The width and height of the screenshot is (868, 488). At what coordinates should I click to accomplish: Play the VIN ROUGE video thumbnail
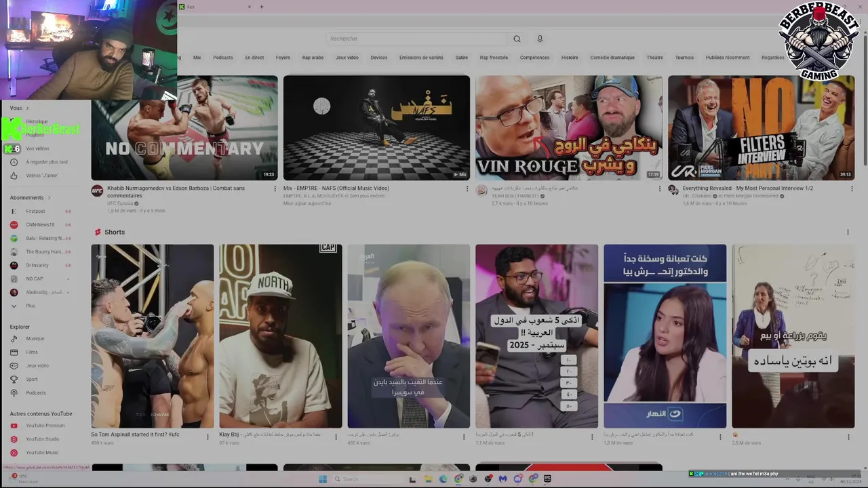click(x=568, y=127)
